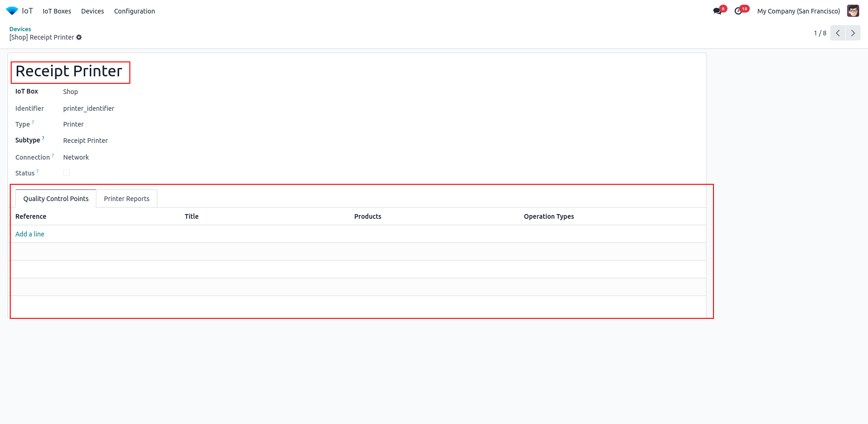Open the gear actions menu beside record name
This screenshot has height=424, width=868.
tap(79, 37)
